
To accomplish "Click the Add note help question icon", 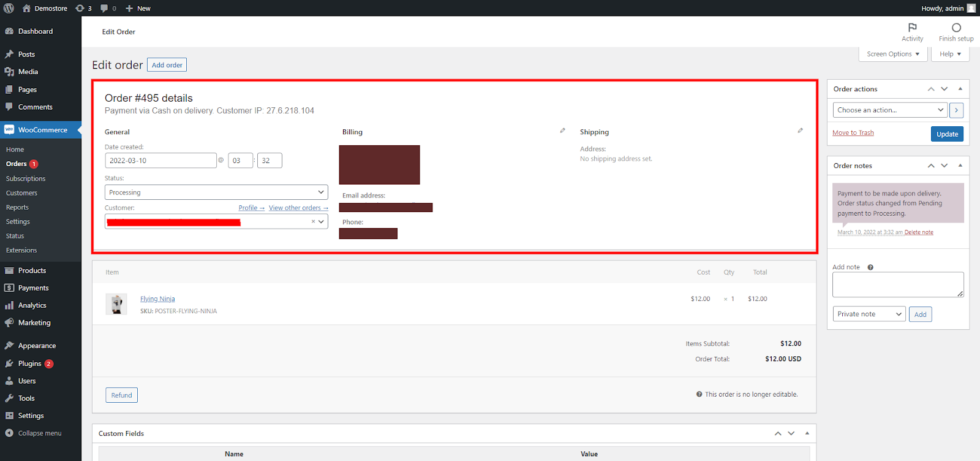I will tap(870, 267).
